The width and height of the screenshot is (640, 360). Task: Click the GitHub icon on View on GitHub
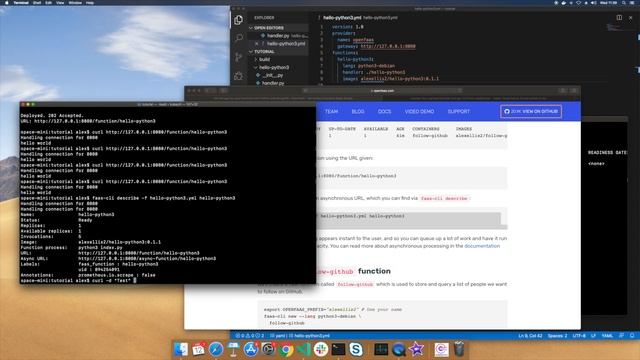507,111
